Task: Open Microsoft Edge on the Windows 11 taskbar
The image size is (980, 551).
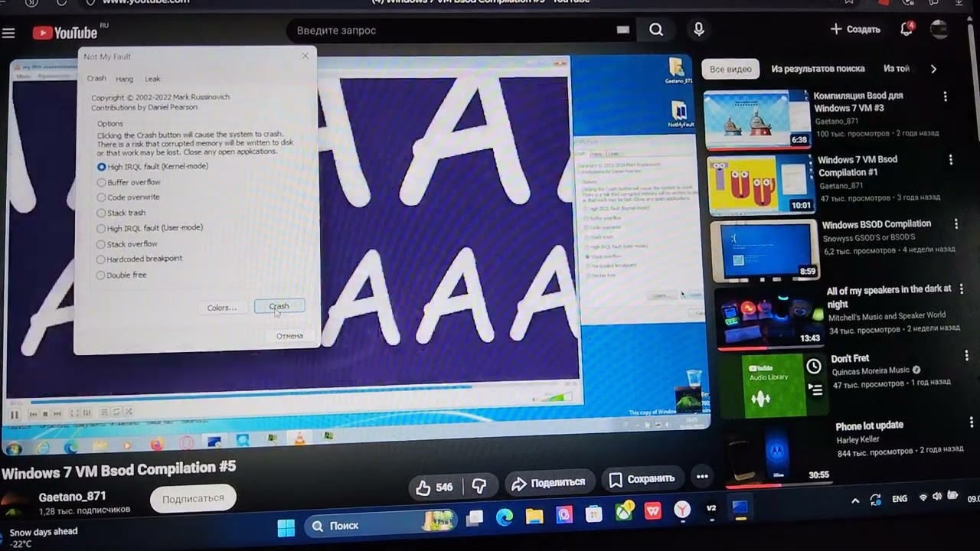Action: click(504, 518)
